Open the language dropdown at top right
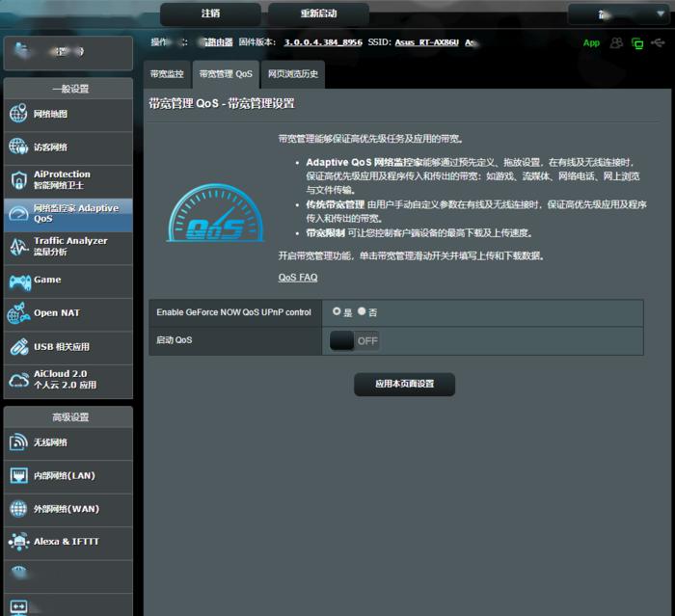The width and height of the screenshot is (675, 616). 620,14
